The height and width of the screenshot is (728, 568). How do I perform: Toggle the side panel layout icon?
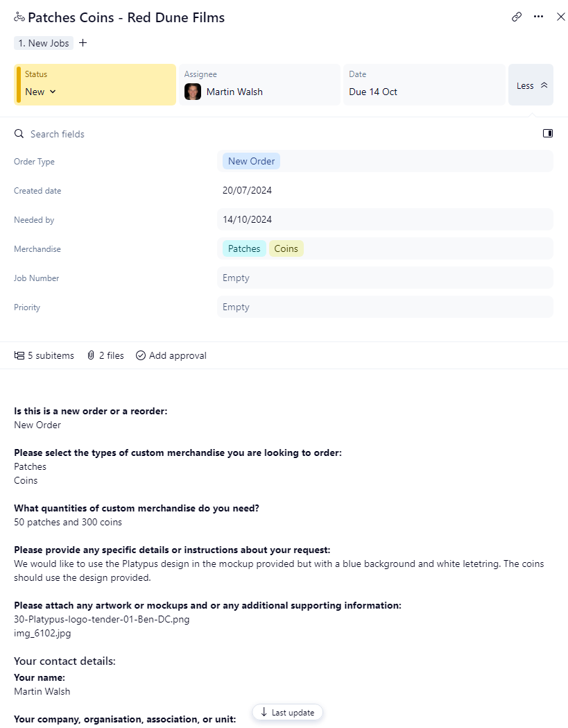548,133
